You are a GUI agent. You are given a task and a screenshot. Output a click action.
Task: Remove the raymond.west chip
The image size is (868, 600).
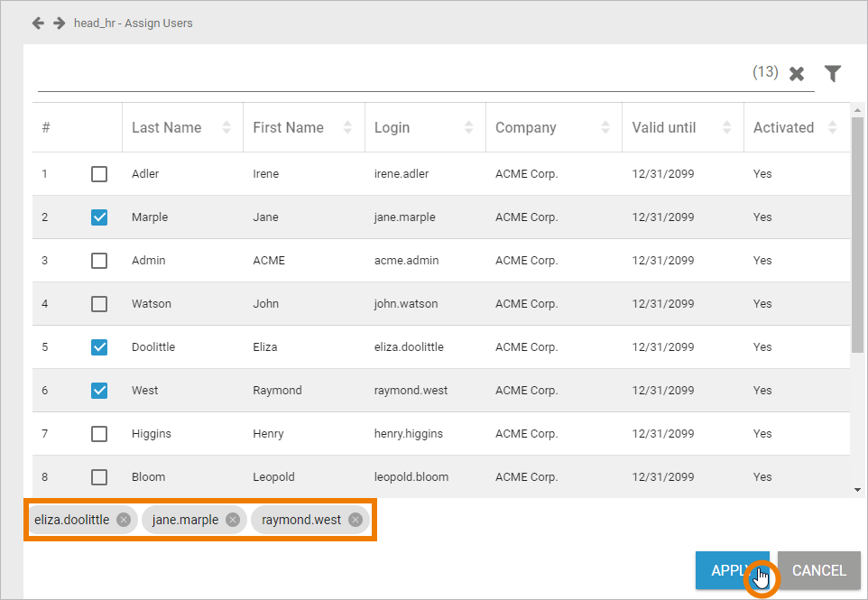click(x=356, y=520)
